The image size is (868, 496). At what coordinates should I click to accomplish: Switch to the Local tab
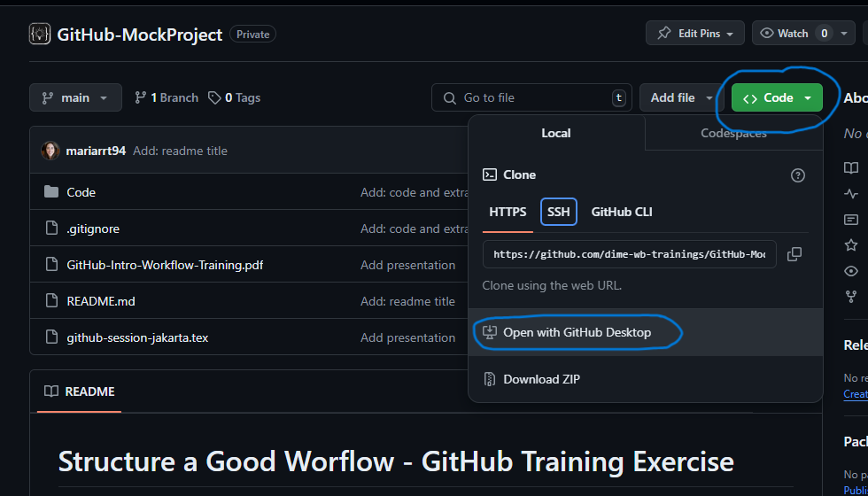(556, 133)
